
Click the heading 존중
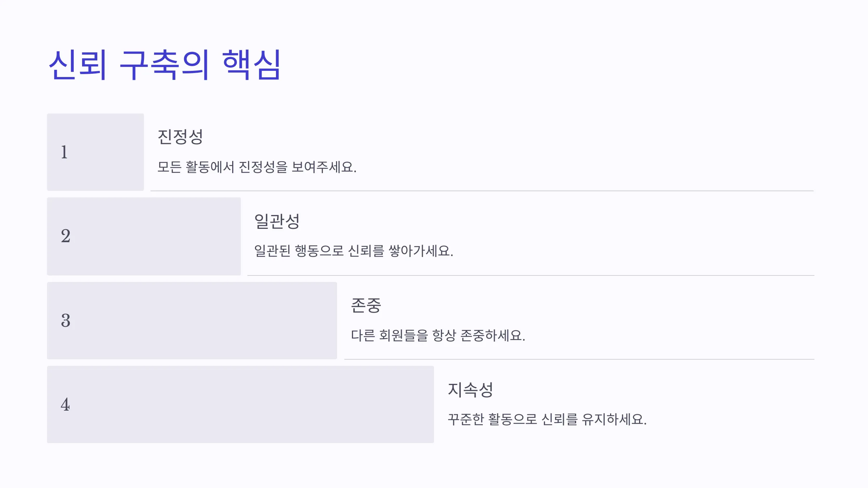(x=366, y=305)
